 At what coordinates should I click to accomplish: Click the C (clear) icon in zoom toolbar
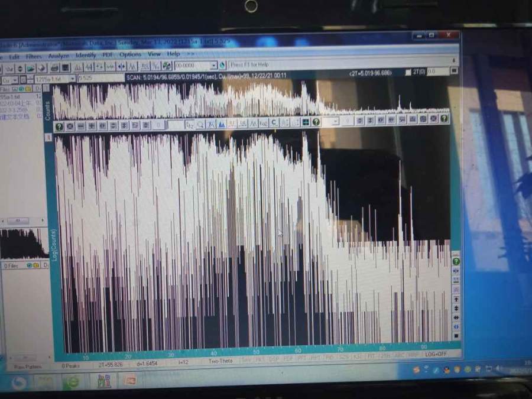(274, 123)
